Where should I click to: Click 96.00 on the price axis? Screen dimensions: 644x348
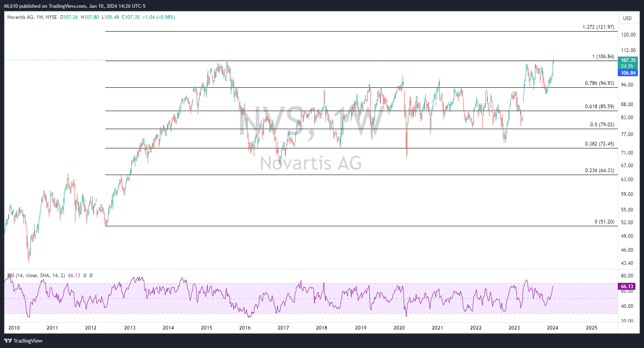[627, 85]
